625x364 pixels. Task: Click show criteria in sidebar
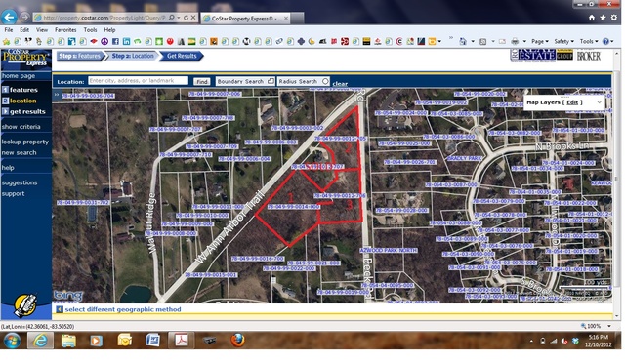[x=21, y=127]
